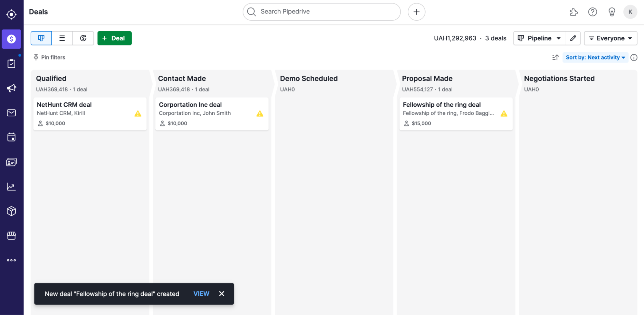Open the Marketplace storefront icon
Screen dimensions: 644x315
coord(11,235)
